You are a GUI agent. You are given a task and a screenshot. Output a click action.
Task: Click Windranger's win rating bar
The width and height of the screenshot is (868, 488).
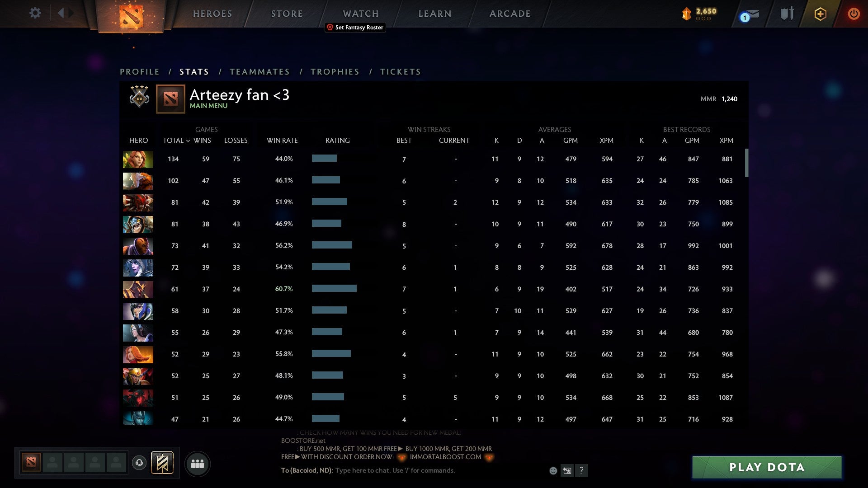pos(323,159)
